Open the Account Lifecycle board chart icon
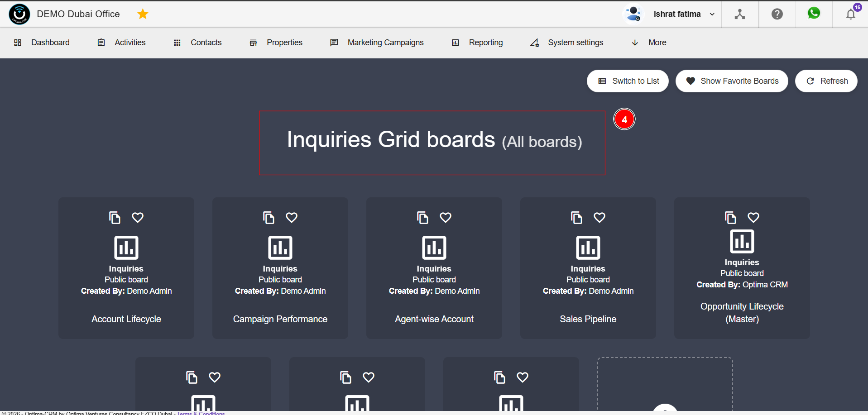Viewport: 868px width, 415px height. pos(126,248)
